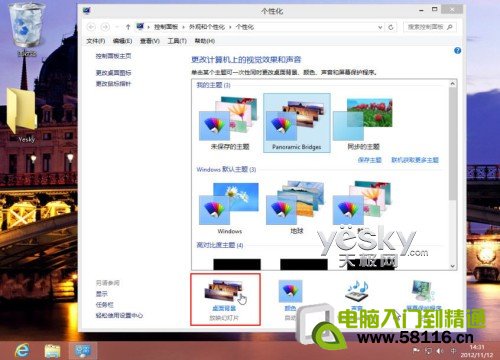Open the 工具(T) menu
The width and height of the screenshot is (500, 360).
pyautogui.click(x=177, y=41)
